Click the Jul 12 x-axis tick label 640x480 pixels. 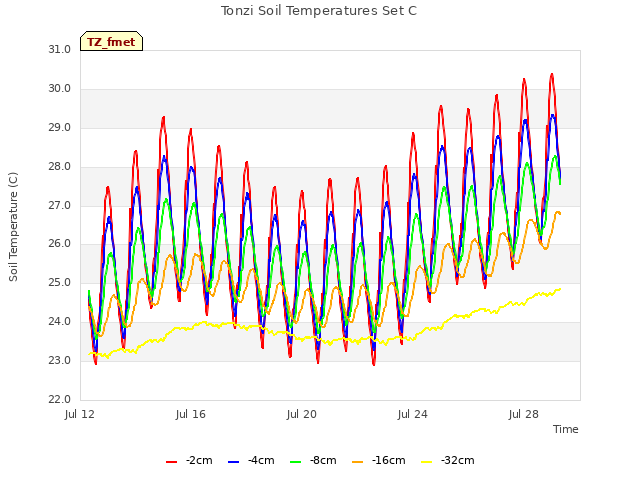pos(80,414)
